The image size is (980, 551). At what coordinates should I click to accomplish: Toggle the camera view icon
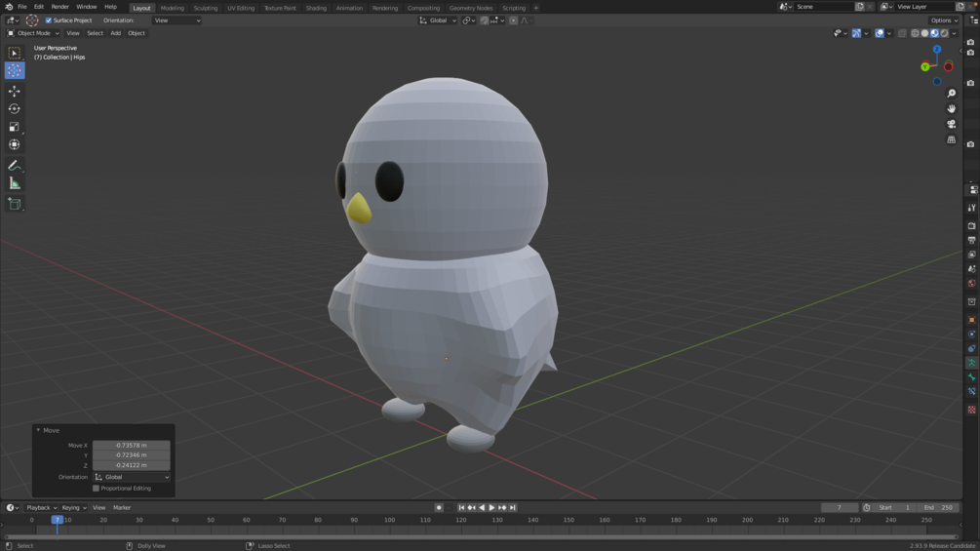click(x=952, y=124)
